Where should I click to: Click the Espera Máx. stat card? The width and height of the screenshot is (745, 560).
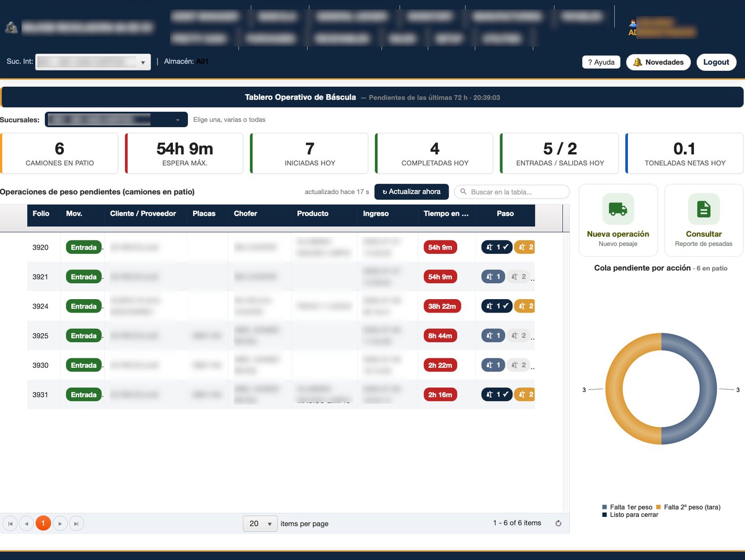[185, 153]
